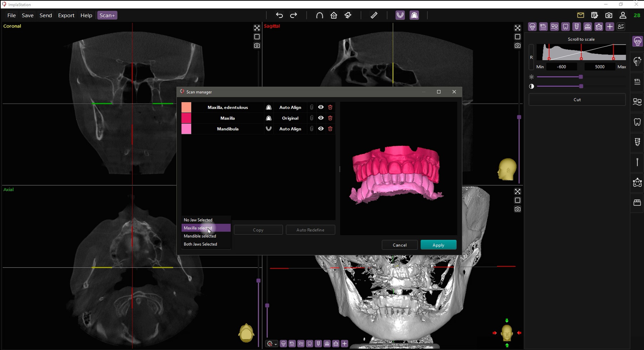Click the contrast slider handle
The width and height of the screenshot is (644, 350).
pyautogui.click(x=581, y=86)
